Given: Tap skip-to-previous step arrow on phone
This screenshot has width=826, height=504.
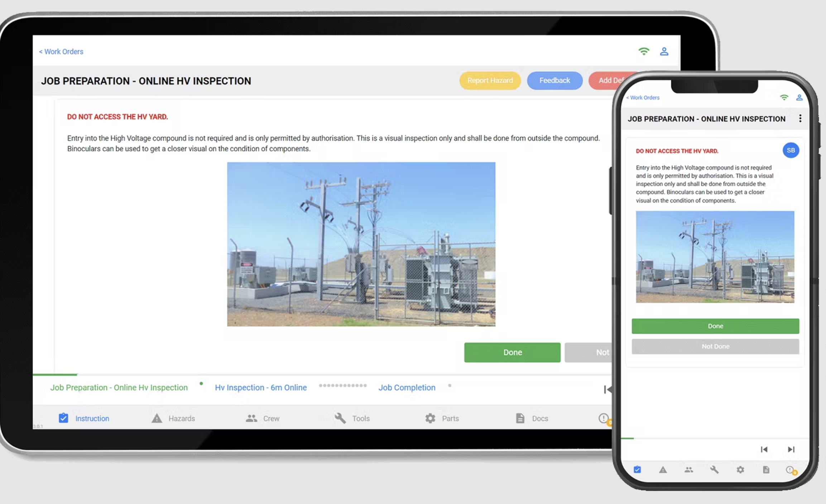Looking at the screenshot, I should (x=764, y=449).
